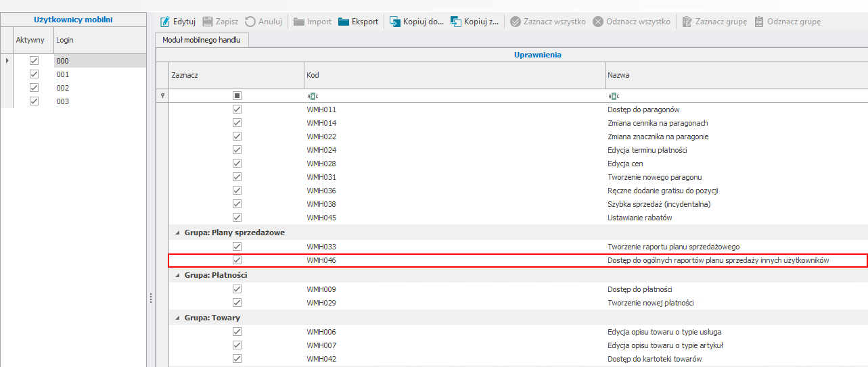This screenshot has height=367, width=868.
Task: Click the Odznacz grupę icon
Action: 759,22
